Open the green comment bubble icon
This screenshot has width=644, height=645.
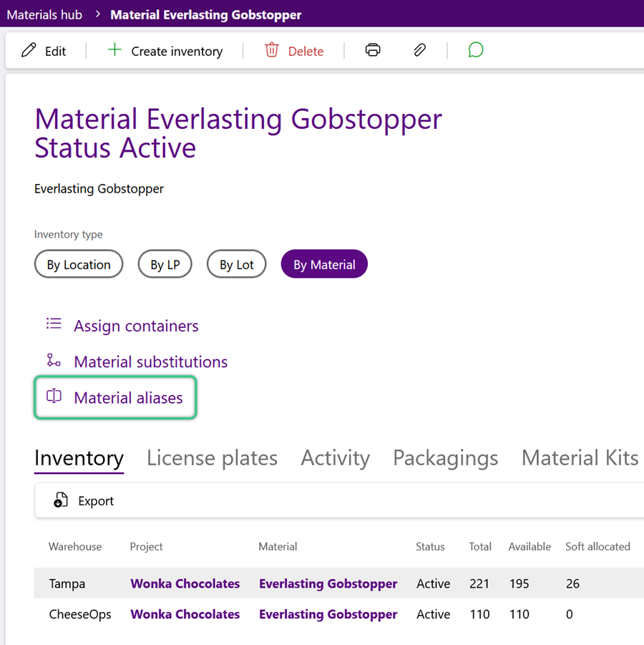click(475, 50)
